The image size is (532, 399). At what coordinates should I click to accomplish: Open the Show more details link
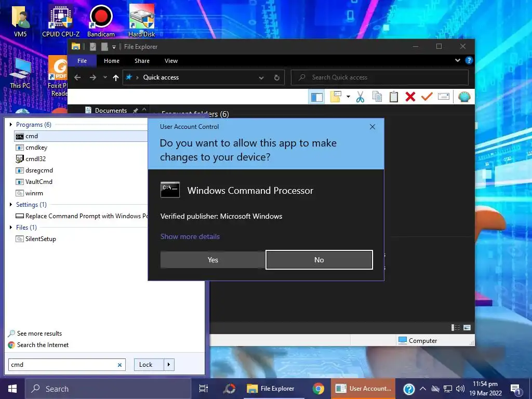190,236
